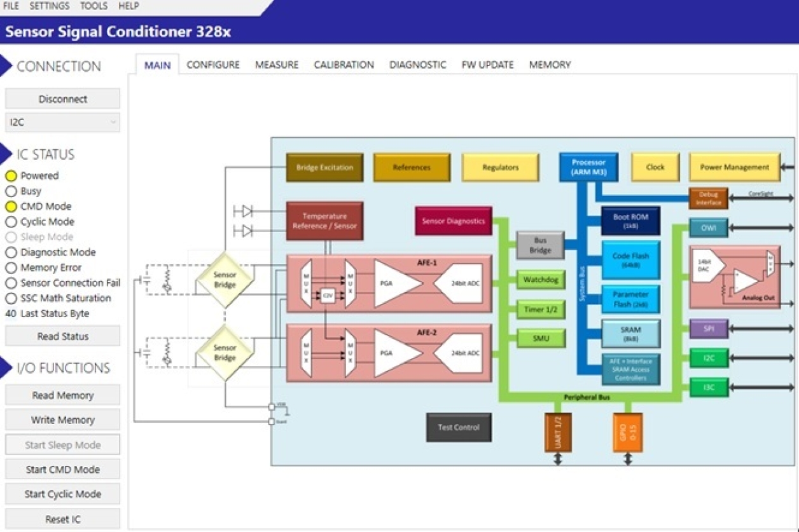The height and width of the screenshot is (532, 799).
Task: Click the Test Control block
Action: [x=458, y=427]
